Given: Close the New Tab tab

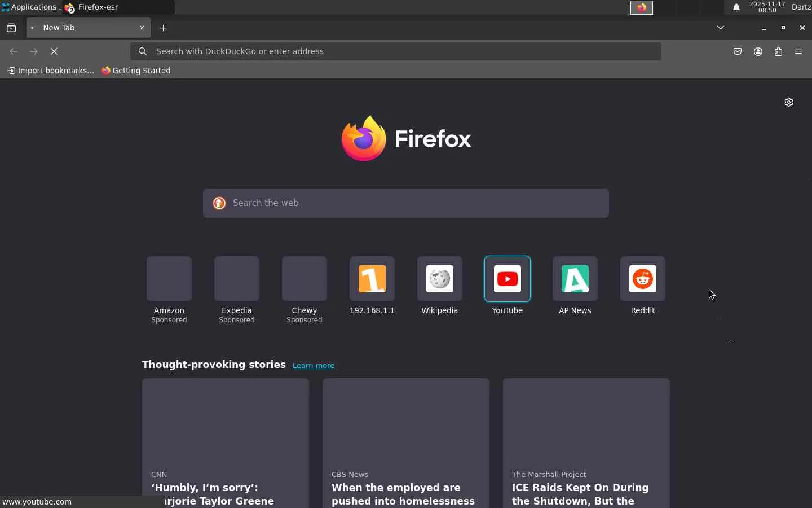Looking at the screenshot, I should coord(142,28).
